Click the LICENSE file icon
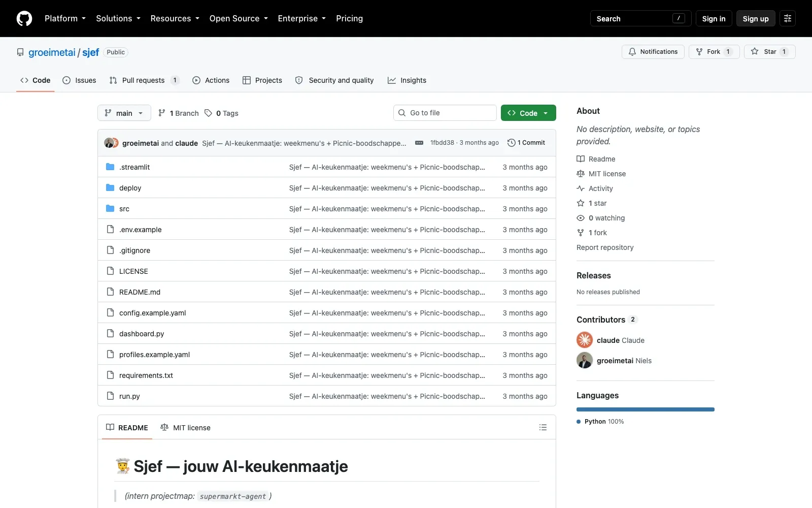Image resolution: width=812 pixels, height=508 pixels. (110, 271)
